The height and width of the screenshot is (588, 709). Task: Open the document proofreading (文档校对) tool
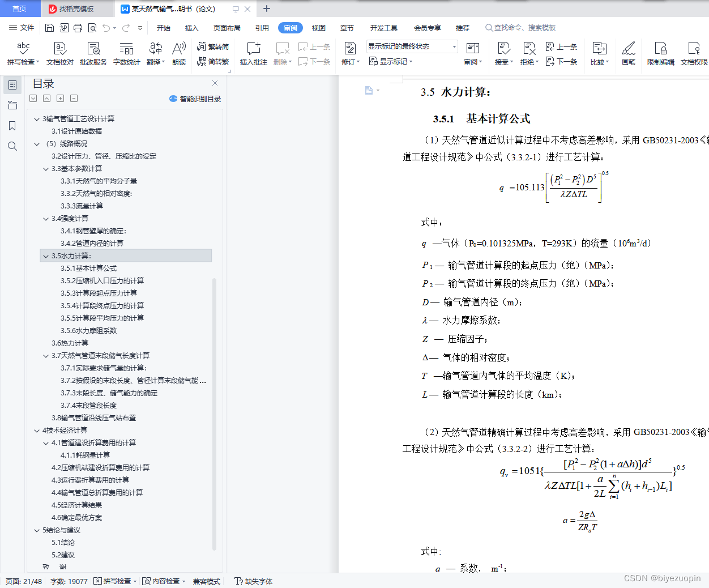click(60, 54)
